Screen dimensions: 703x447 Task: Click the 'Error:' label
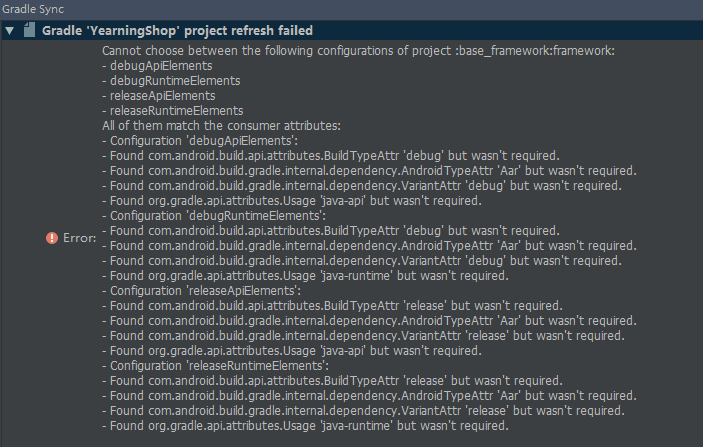click(x=78, y=238)
